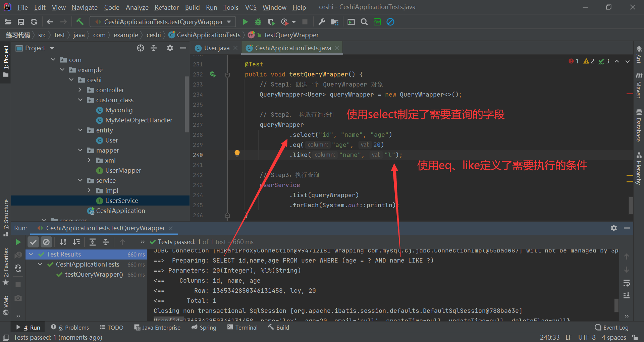Open the project folder icon in toolbar
The image size is (644, 342).
(8, 22)
